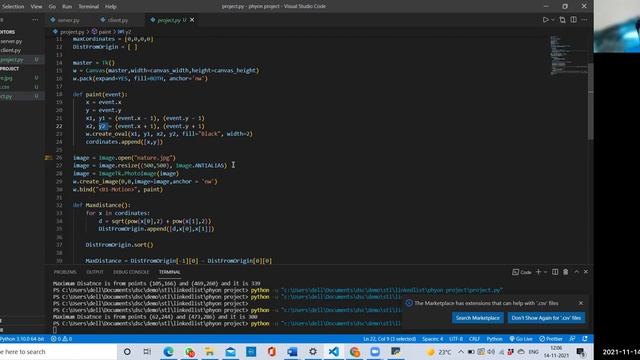This screenshot has height=360, width=640.
Task: Open the Run menu
Action: click(67, 7)
